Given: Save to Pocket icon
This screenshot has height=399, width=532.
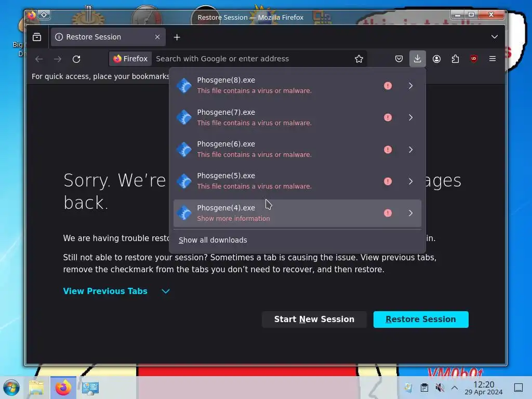Looking at the screenshot, I should [x=398, y=59].
